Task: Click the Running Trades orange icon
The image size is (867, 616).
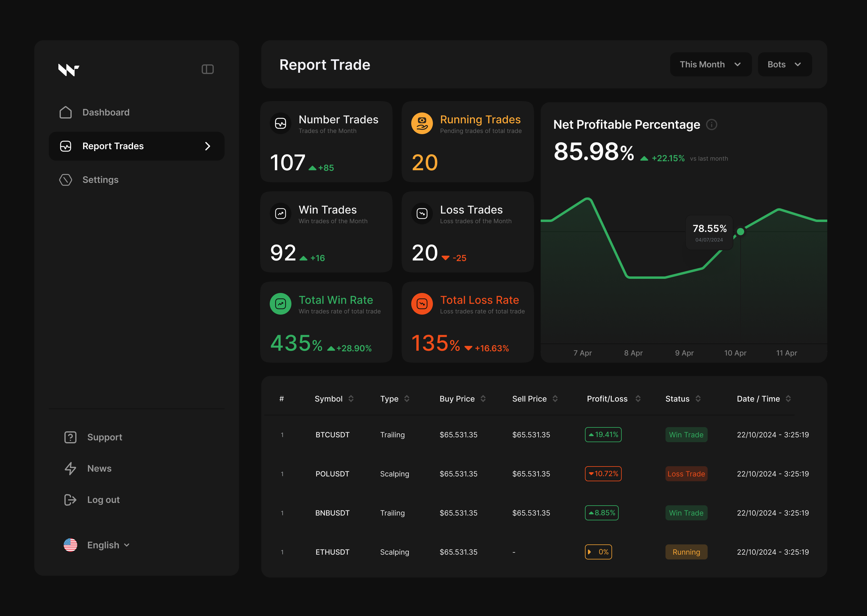Action: pos(422,123)
